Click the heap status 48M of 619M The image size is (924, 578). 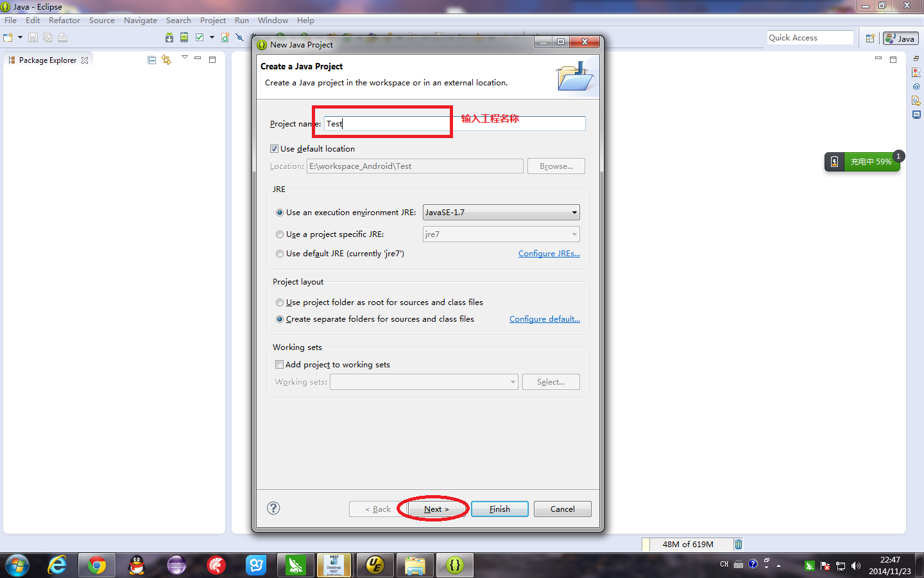(687, 545)
